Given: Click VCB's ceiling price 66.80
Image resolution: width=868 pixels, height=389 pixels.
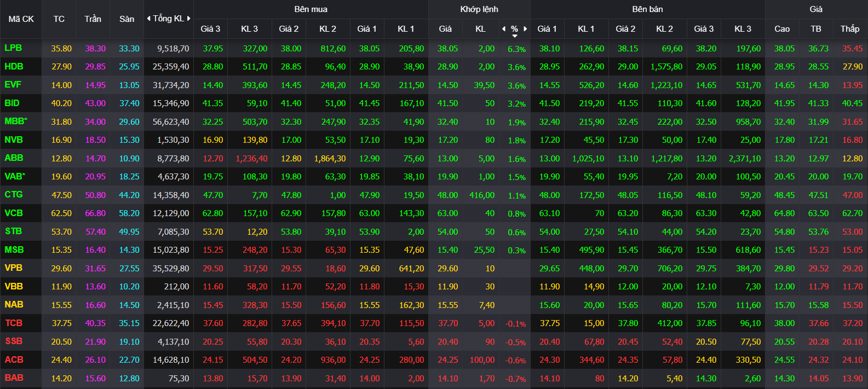Looking at the screenshot, I should point(95,213).
